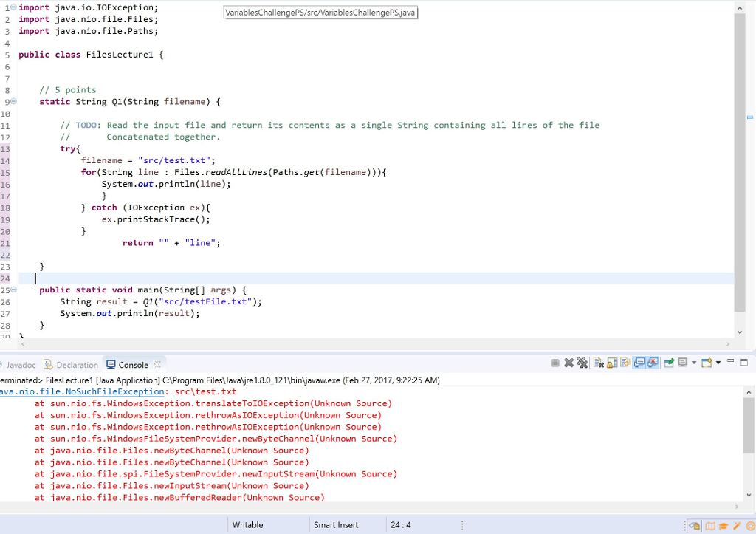Viewport: 756px width, 534px height.
Task: Open a new Console
Action: 707,362
